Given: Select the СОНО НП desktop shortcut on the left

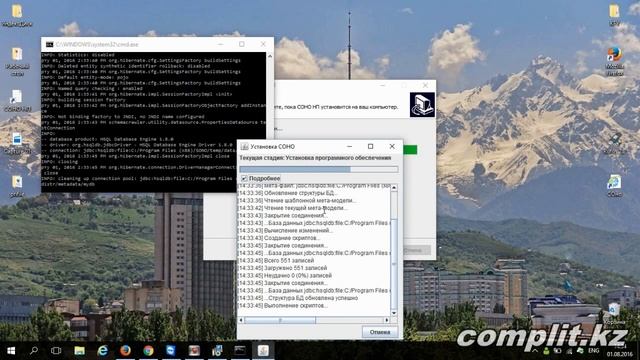Looking at the screenshot, I should tap(17, 101).
